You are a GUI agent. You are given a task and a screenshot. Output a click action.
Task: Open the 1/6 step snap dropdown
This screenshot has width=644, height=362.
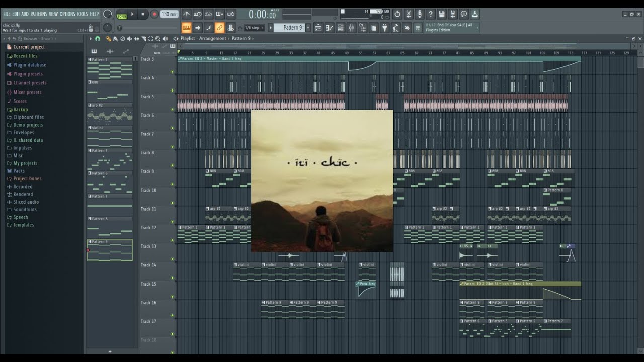coord(254,28)
